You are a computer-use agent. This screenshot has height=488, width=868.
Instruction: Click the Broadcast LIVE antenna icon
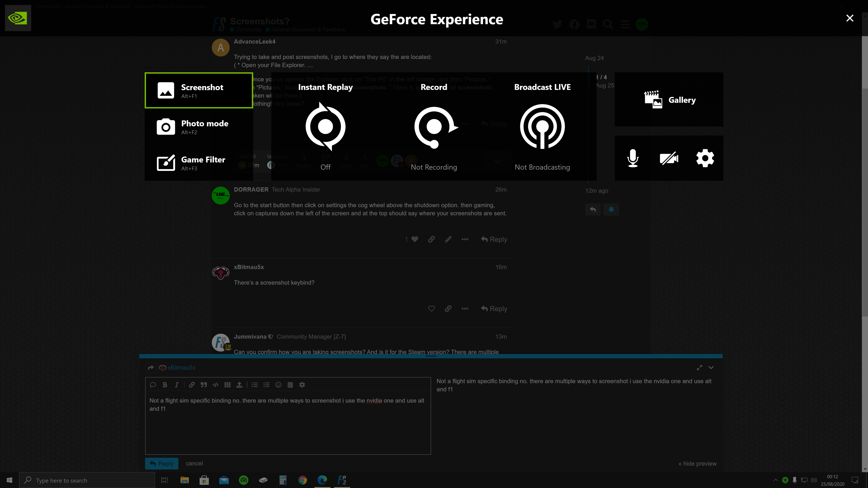coord(542,127)
